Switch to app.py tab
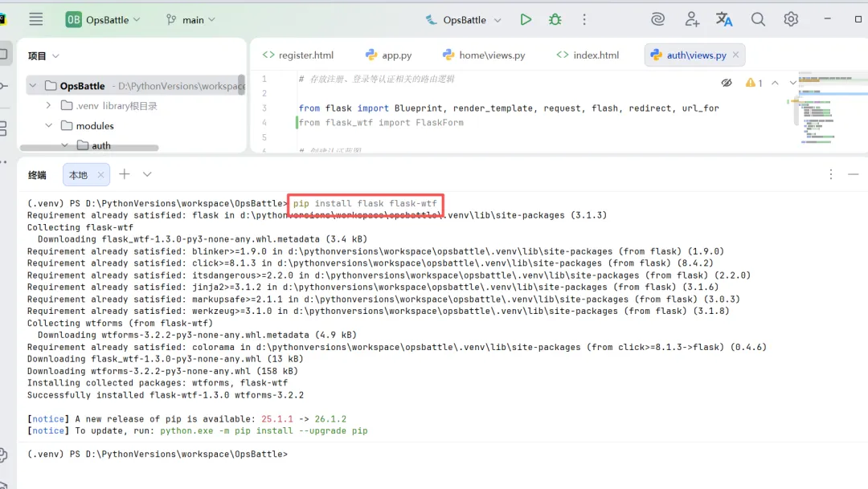Viewport: 868px width, 489px height. pos(389,55)
